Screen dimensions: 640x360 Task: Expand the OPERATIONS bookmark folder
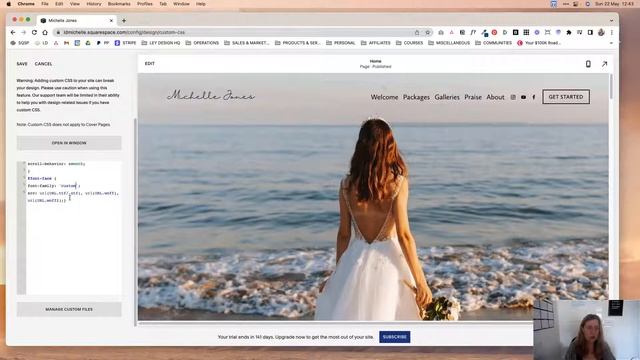tap(202, 43)
